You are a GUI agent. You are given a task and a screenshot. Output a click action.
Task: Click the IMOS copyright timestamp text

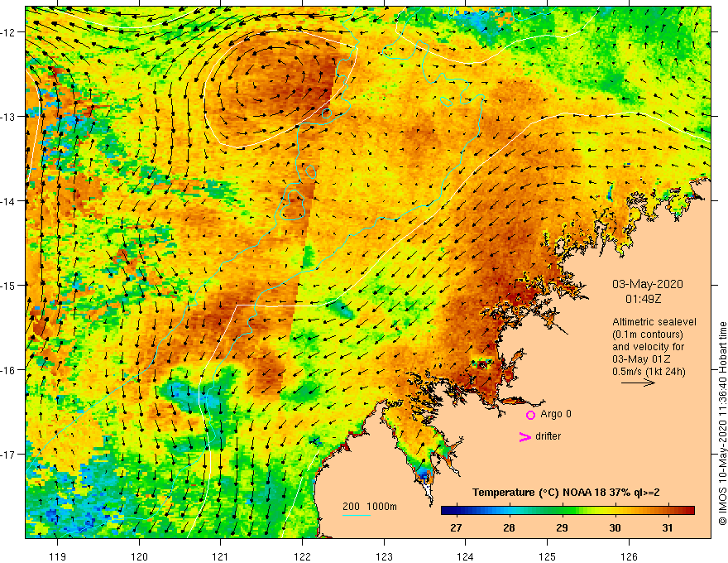point(722,424)
